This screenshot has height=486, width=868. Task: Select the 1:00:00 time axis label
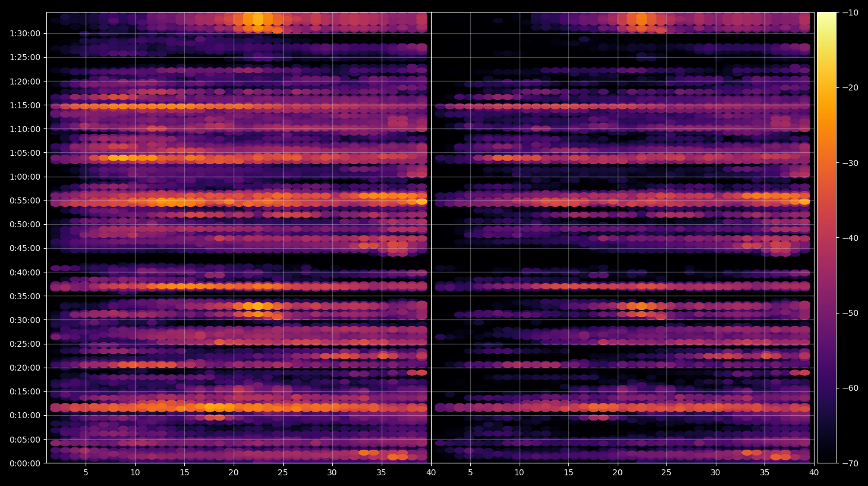click(x=25, y=177)
